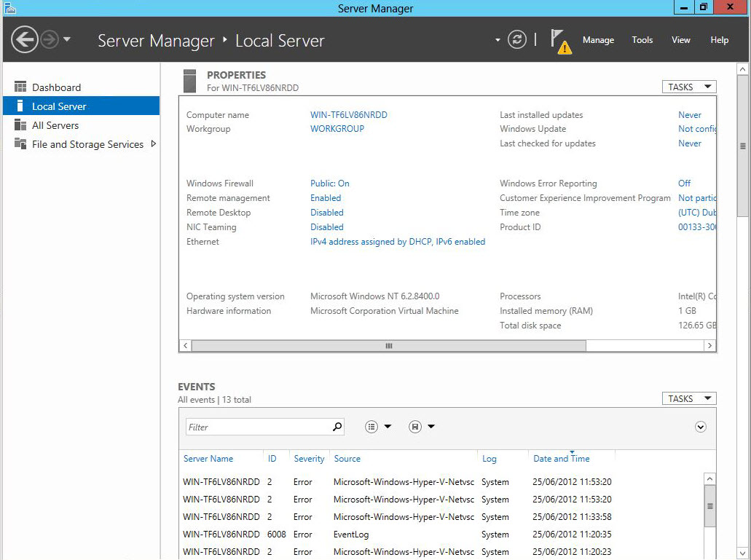Turn off the Public Windows Firewall setting

tap(329, 183)
